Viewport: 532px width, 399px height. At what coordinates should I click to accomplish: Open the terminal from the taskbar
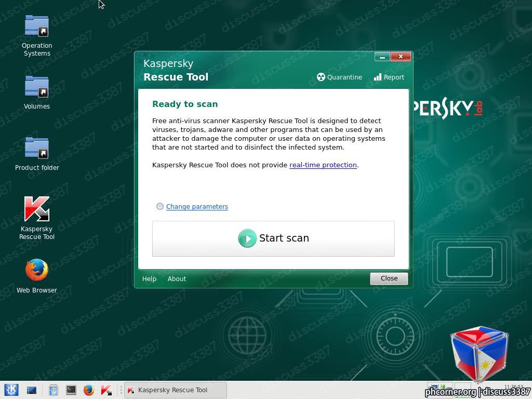pos(71,390)
